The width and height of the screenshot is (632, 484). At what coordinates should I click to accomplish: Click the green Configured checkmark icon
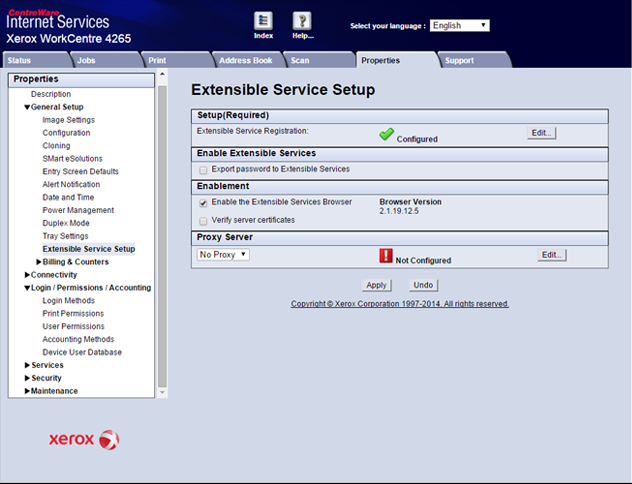pyautogui.click(x=386, y=135)
